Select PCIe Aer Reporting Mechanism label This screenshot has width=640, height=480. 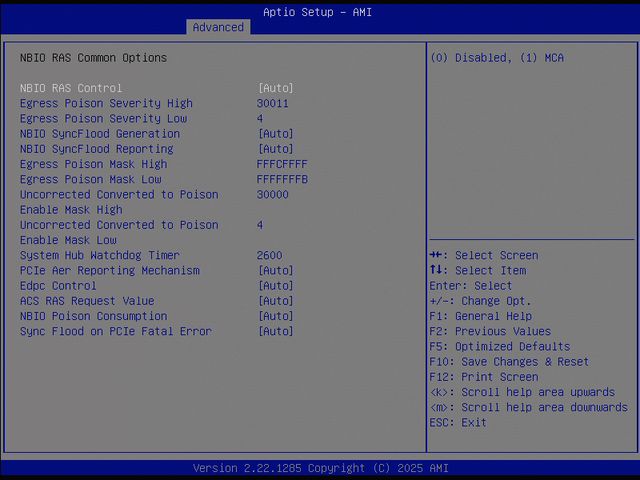click(110, 271)
